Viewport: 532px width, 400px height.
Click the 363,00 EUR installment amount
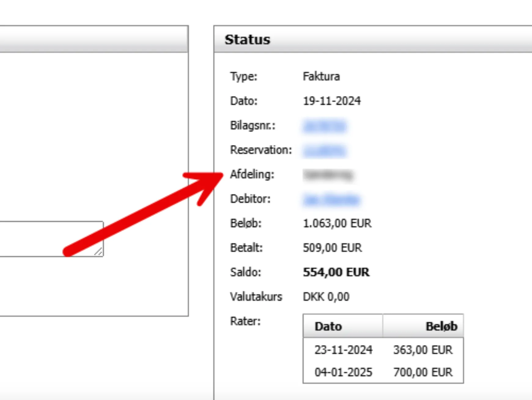point(423,350)
